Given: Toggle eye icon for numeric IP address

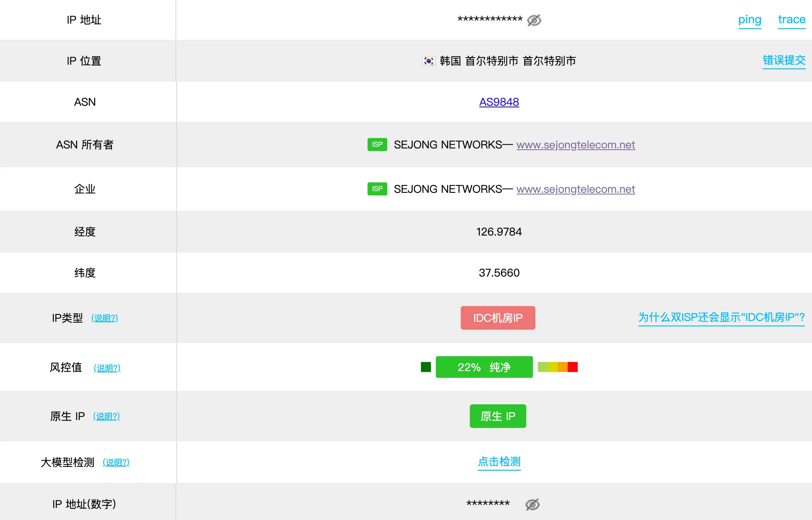Looking at the screenshot, I should 532,504.
